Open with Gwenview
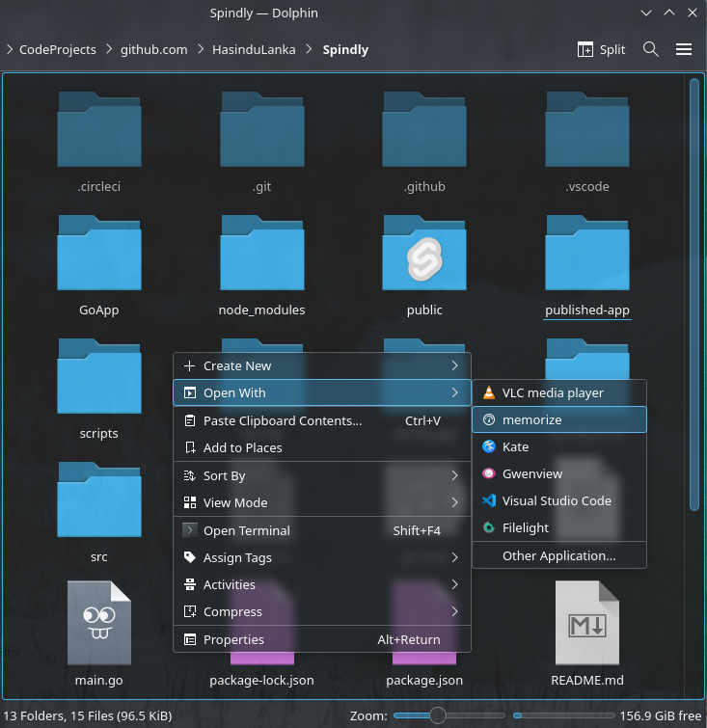Screen dimensions: 707x728 pyautogui.click(x=559, y=473)
